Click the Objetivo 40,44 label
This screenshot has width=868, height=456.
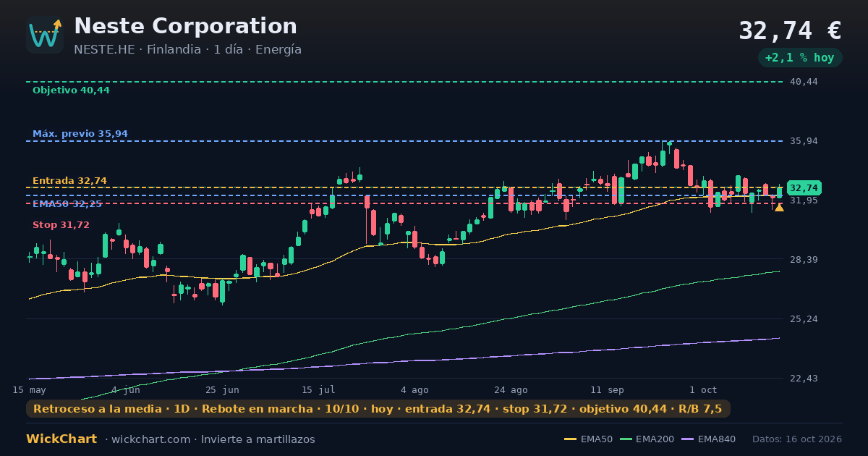click(71, 90)
